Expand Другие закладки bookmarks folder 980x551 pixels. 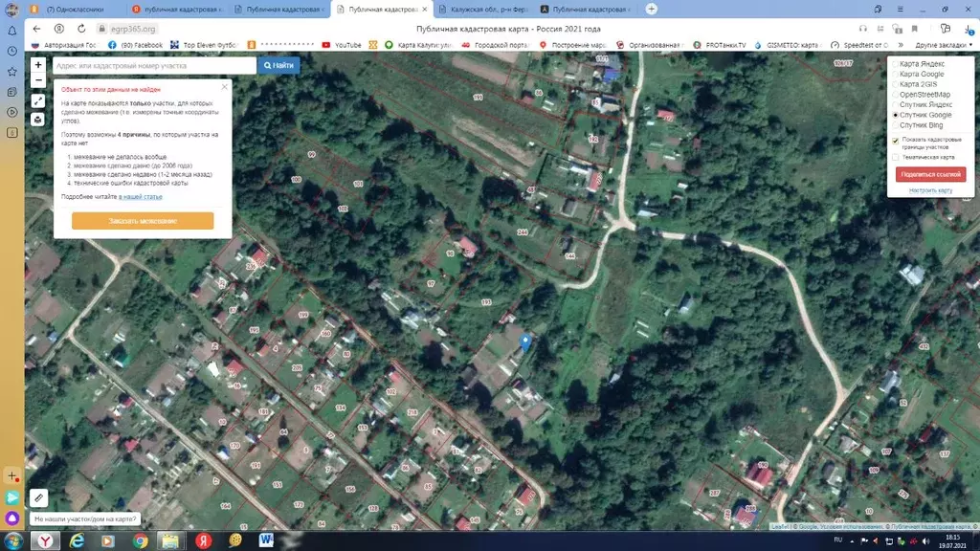944,45
